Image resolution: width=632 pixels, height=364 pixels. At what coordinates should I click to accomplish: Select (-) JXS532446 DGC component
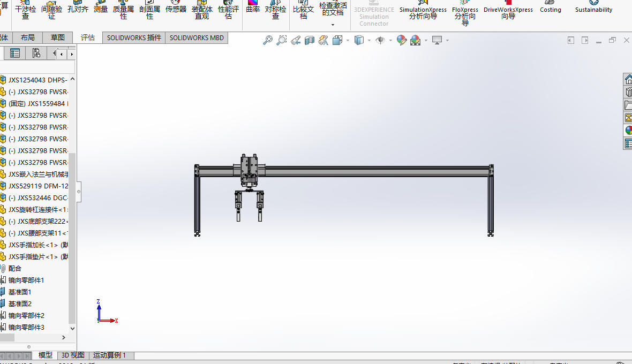35,198
